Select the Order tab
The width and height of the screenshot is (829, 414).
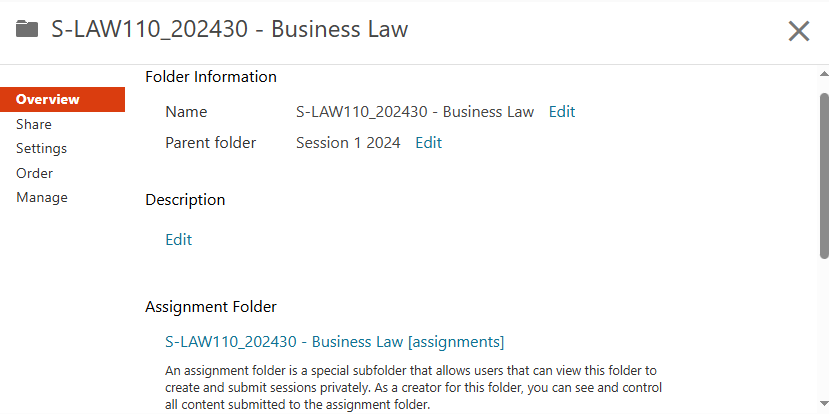[x=34, y=173]
